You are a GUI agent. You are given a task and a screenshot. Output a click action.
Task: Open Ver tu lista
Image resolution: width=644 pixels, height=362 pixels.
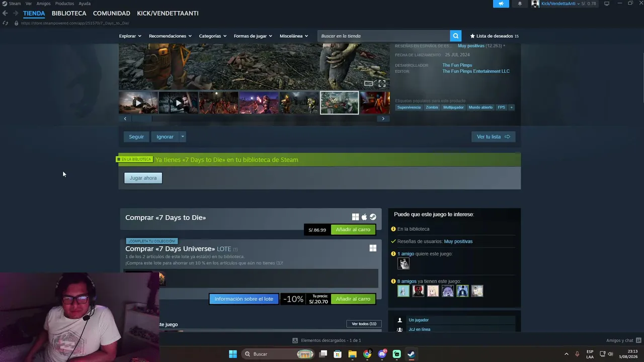coord(494,137)
